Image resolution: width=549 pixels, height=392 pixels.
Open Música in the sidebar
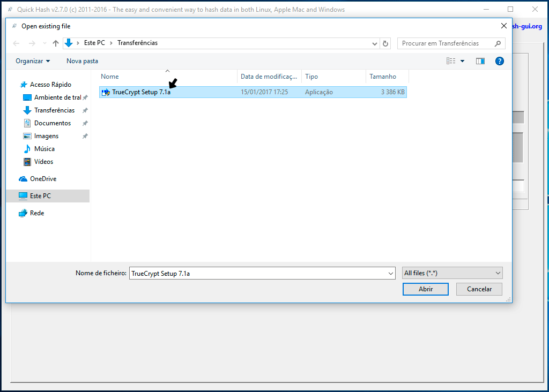[x=44, y=149]
